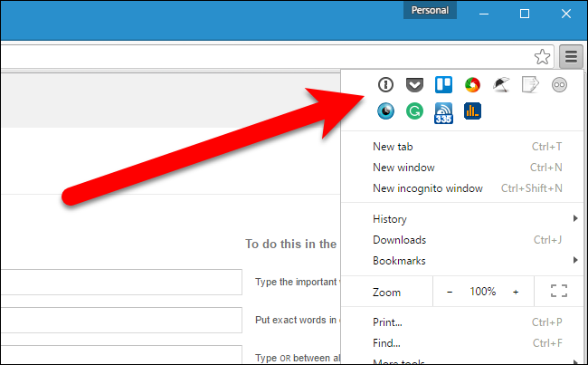Click the input field beside 'Type the important'
The image size is (588, 365).
point(121,282)
